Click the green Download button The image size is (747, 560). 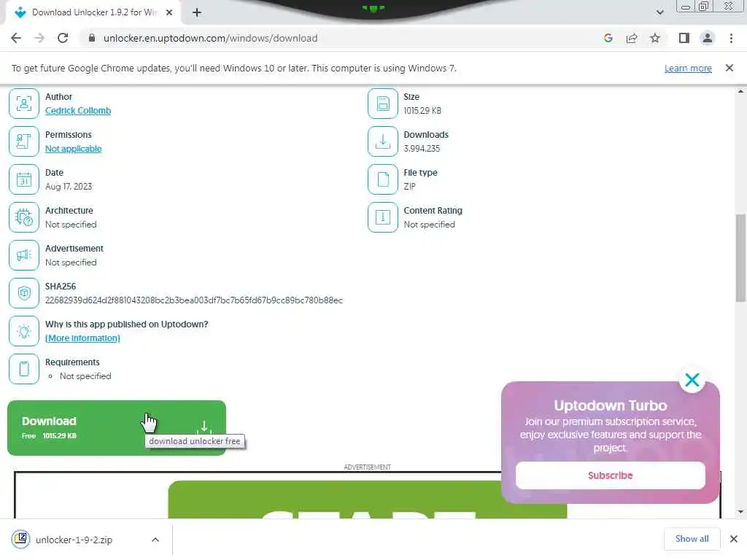point(117,427)
